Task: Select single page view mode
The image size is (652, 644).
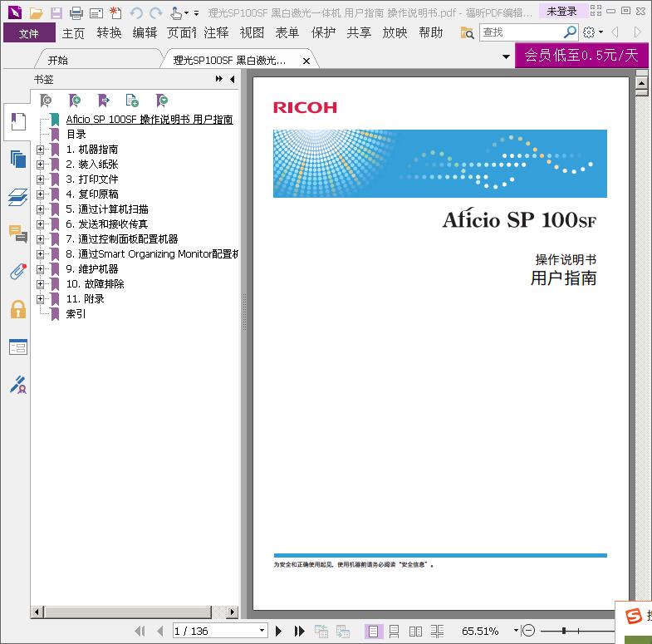Action: click(373, 631)
